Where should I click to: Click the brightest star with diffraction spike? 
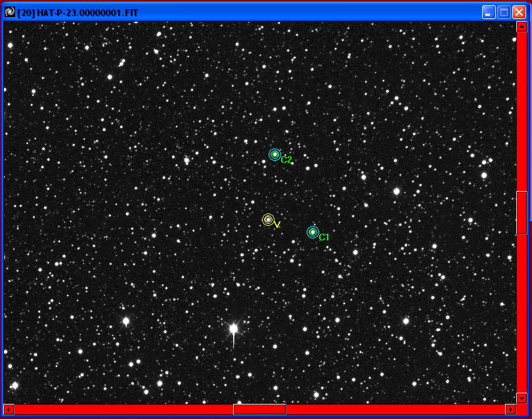coord(233,328)
